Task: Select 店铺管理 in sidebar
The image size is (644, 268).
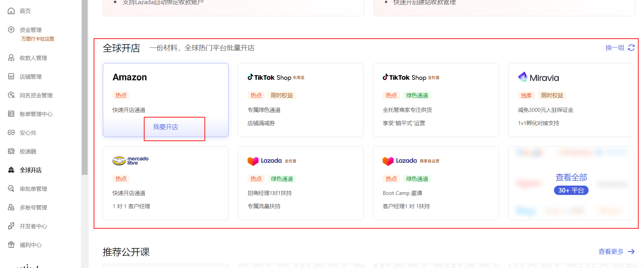Action: click(x=30, y=77)
